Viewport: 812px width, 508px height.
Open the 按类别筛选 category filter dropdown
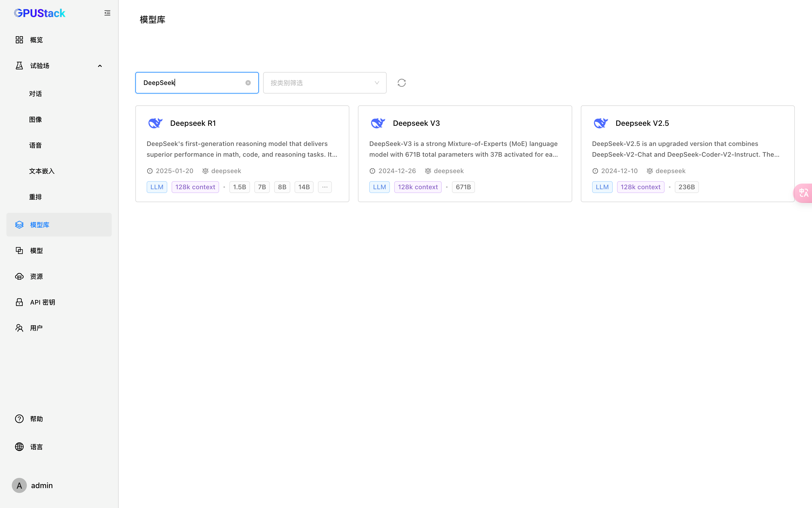(x=325, y=83)
